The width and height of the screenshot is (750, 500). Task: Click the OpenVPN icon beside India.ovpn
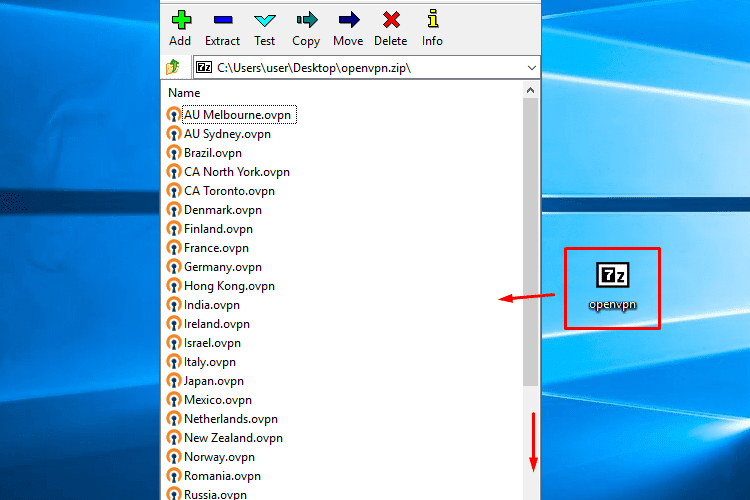[174, 305]
